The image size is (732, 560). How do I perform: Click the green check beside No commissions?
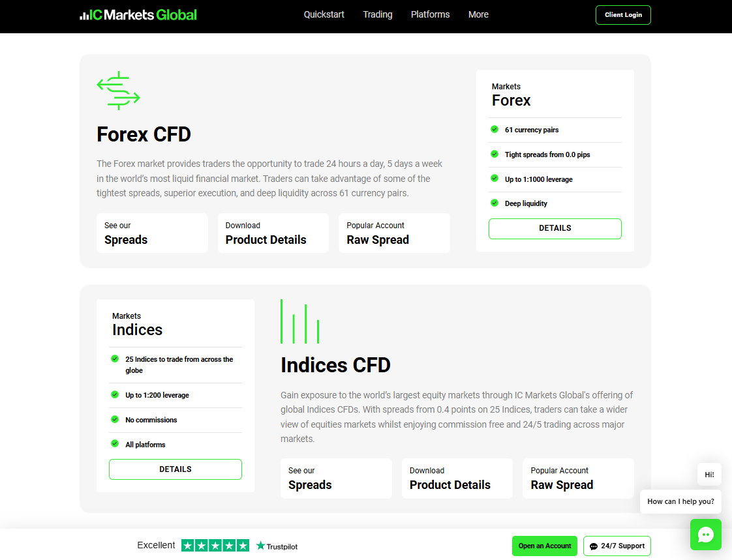(115, 419)
